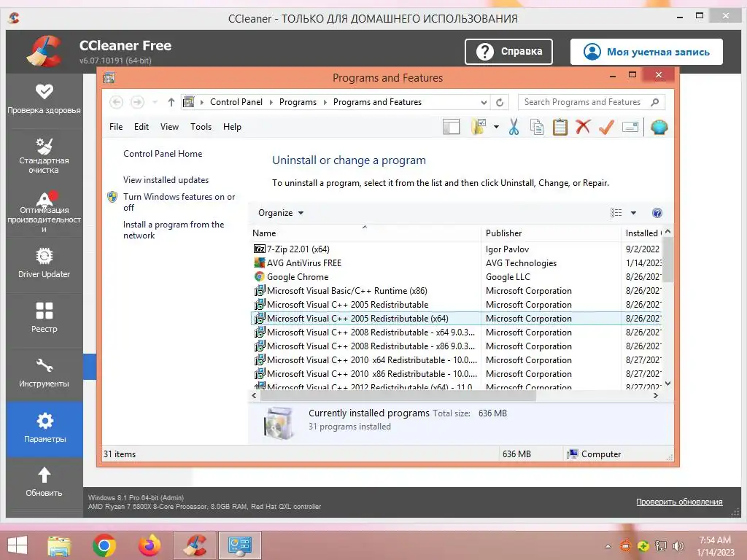This screenshot has height=560, width=747.
Task: Open Реестр section in CCleaner
Action: click(x=44, y=318)
